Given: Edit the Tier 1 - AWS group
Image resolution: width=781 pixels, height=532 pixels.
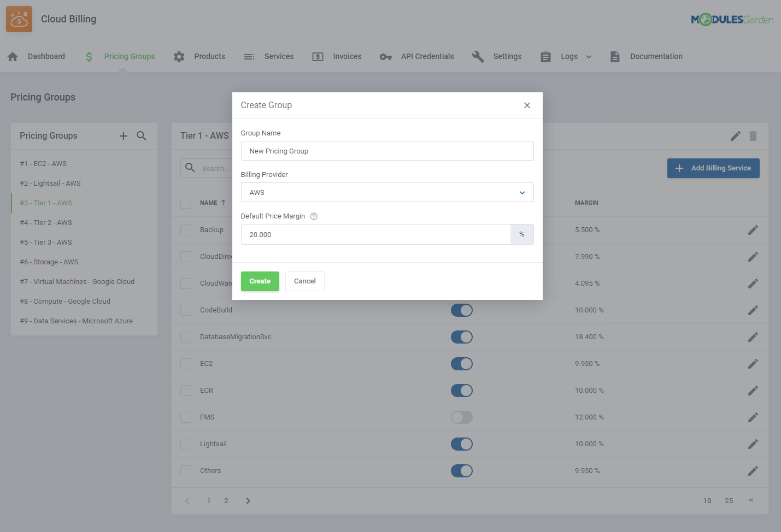Looking at the screenshot, I should [x=736, y=136].
